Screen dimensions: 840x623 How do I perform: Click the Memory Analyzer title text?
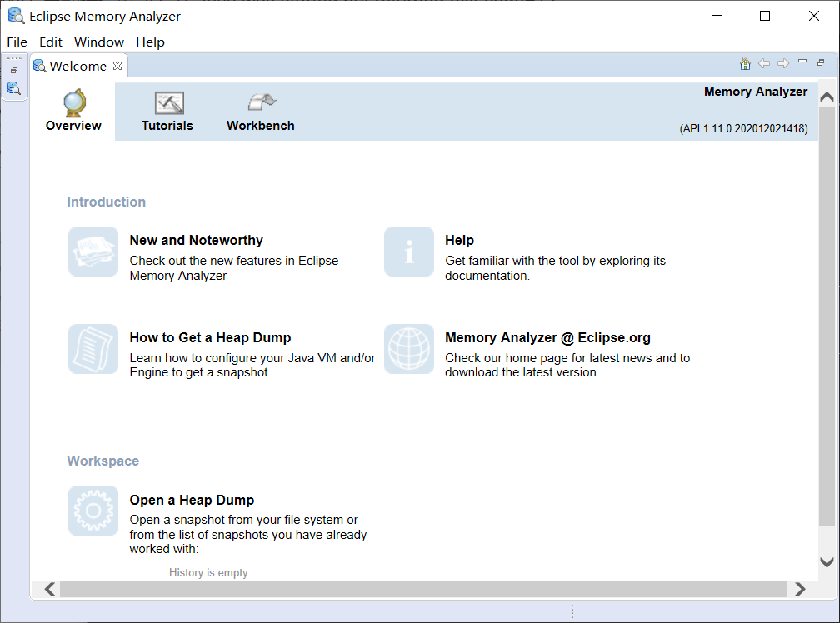[x=755, y=92]
